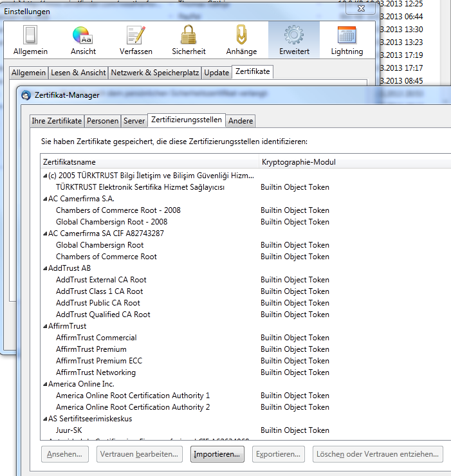The width and height of the screenshot is (451, 476).
Task: Select AffirmTrust Commercial certificate
Action: [x=97, y=338]
